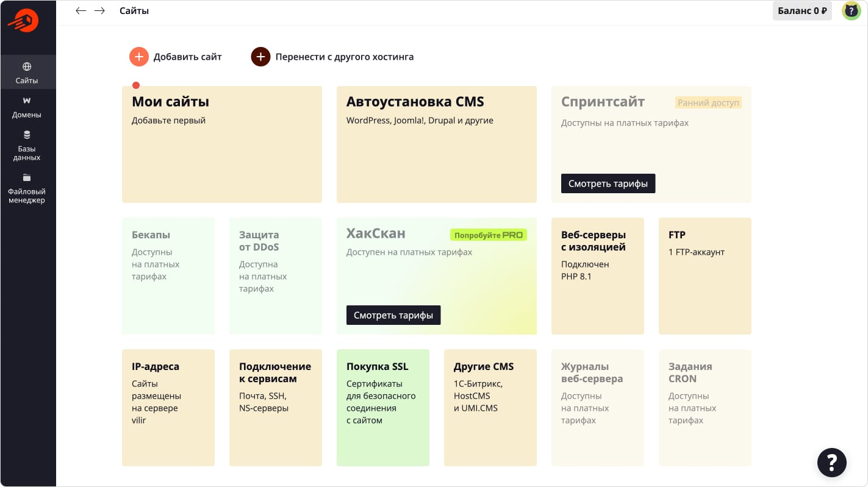This screenshot has height=487, width=868.
Task: Click the back navigation arrow
Action: 81,10
